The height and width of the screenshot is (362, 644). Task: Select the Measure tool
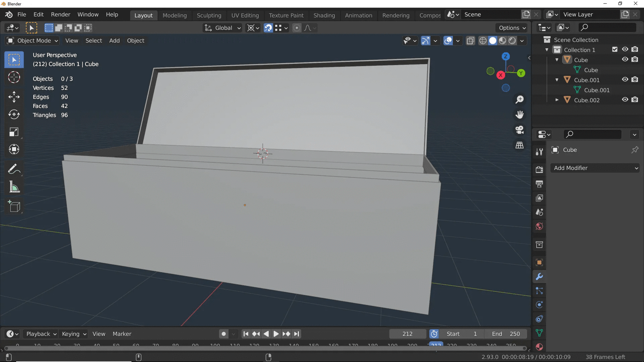[14, 187]
